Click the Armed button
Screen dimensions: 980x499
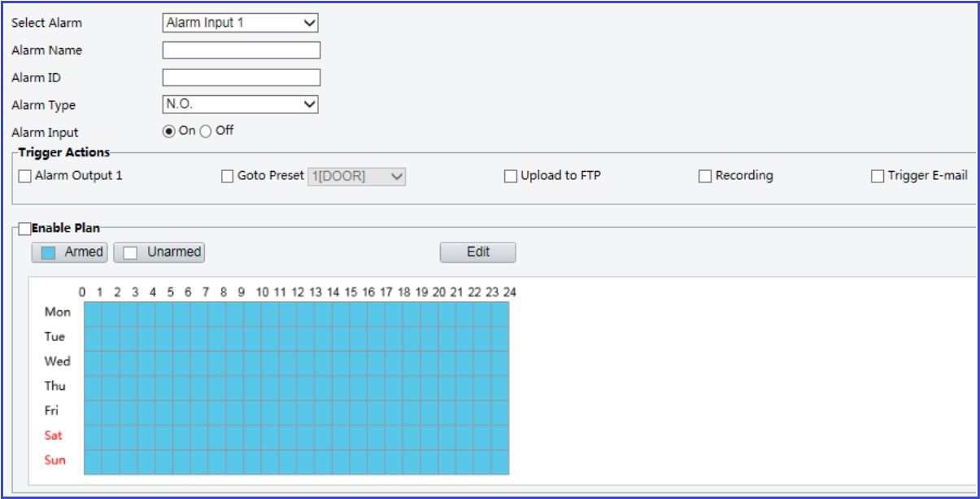(x=70, y=252)
